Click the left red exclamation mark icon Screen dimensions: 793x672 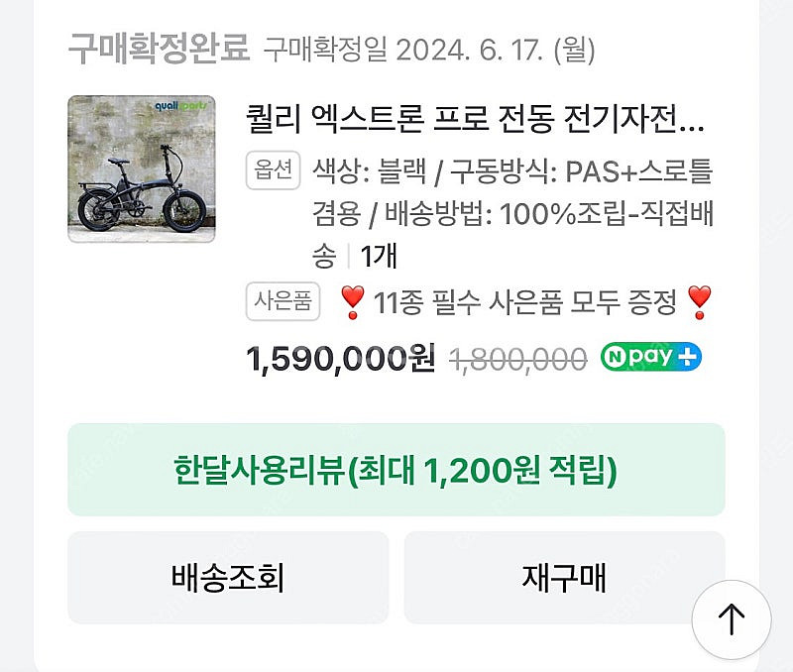coord(351,301)
